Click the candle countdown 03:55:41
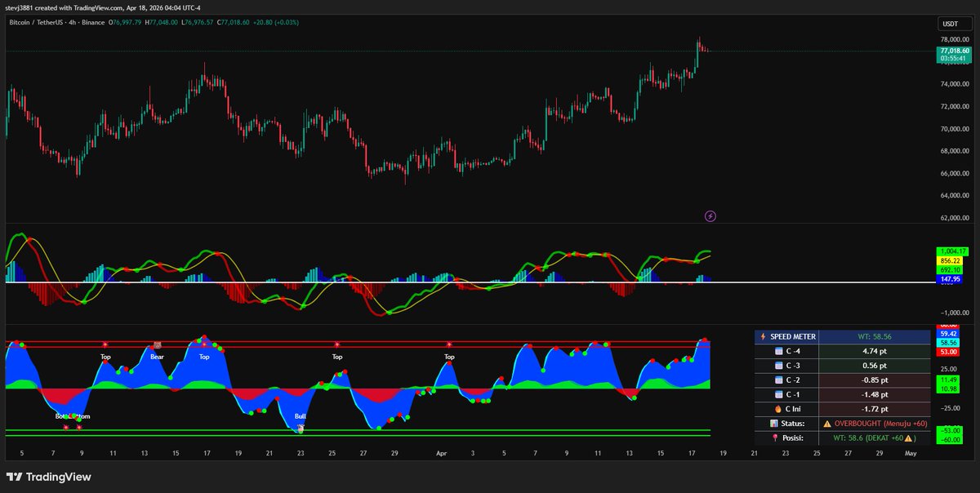 954,59
